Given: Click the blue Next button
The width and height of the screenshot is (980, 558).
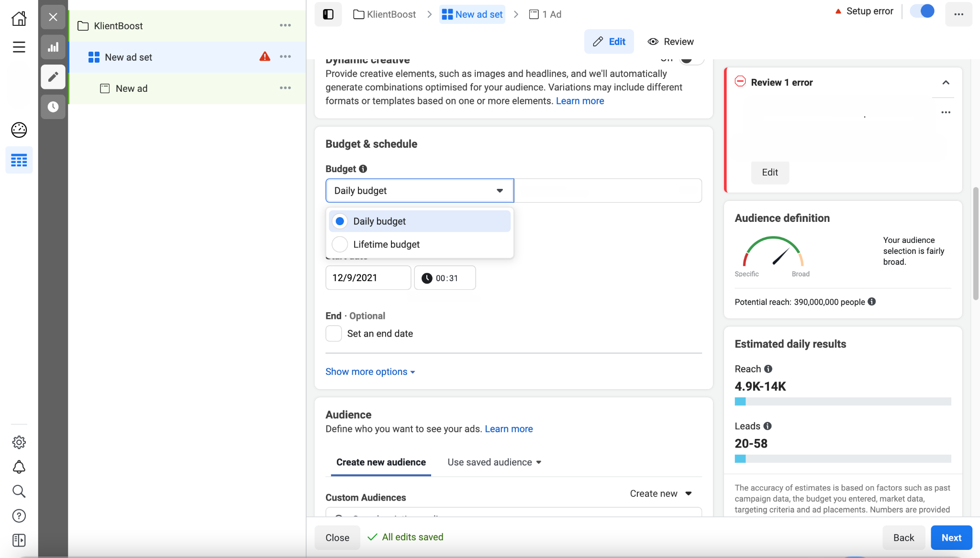Looking at the screenshot, I should (x=951, y=537).
